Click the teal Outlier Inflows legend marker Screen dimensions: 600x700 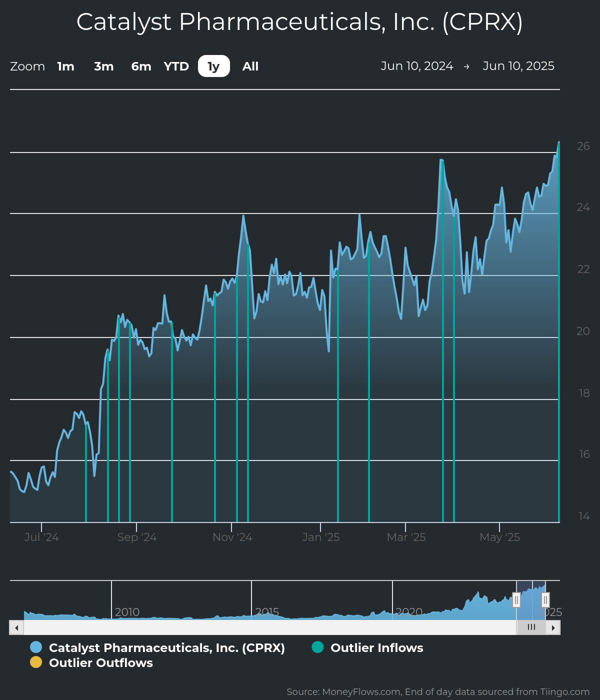tap(317, 647)
